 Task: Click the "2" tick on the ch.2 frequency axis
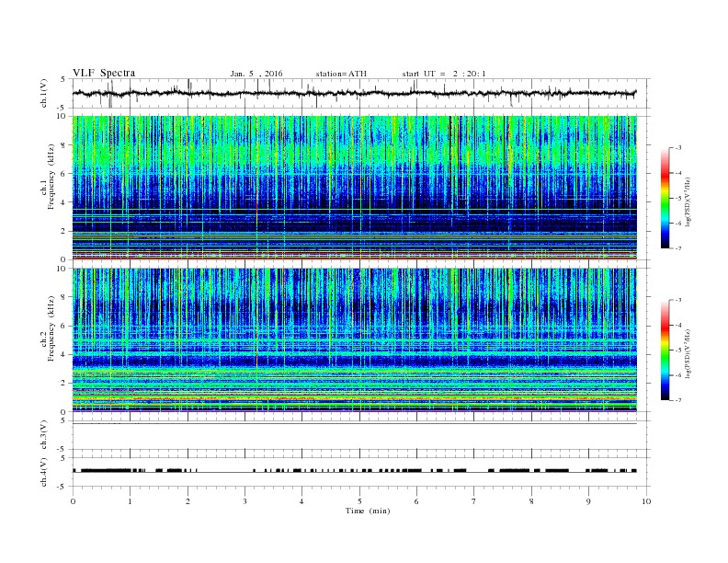coord(64,384)
